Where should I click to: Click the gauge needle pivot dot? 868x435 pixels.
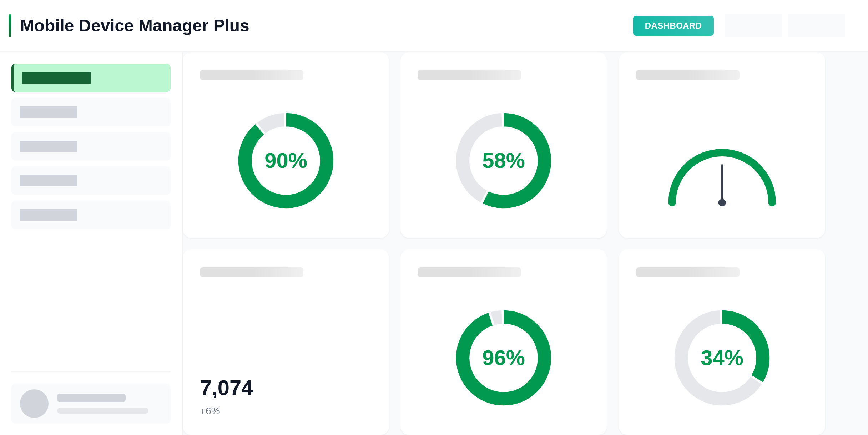722,203
